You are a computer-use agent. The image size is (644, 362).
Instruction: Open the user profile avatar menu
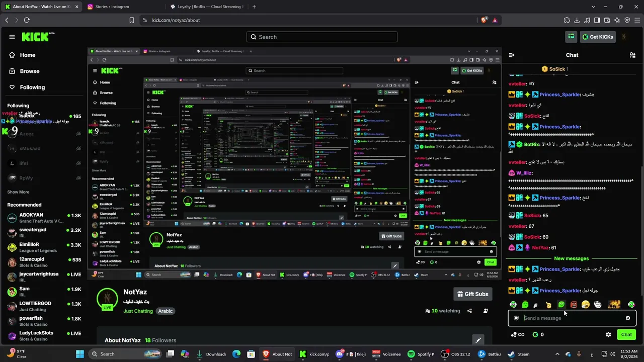point(624,37)
